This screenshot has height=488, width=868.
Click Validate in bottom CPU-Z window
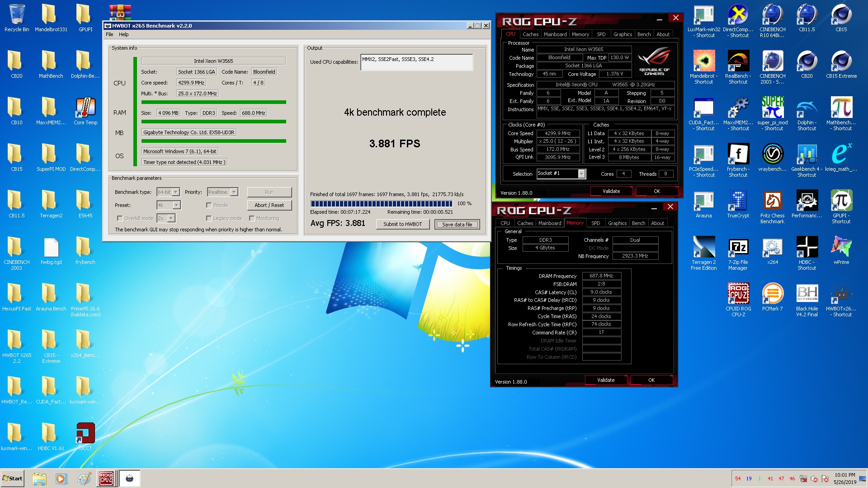click(606, 380)
